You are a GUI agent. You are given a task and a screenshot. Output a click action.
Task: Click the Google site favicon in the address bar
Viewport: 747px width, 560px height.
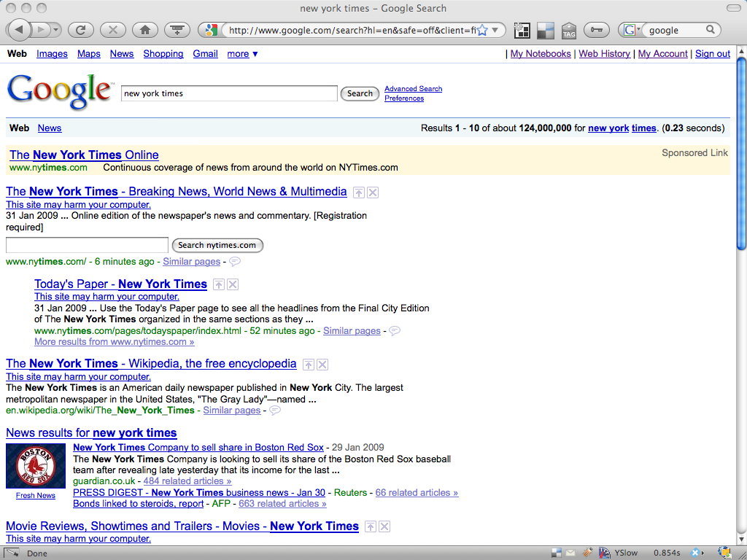click(211, 30)
